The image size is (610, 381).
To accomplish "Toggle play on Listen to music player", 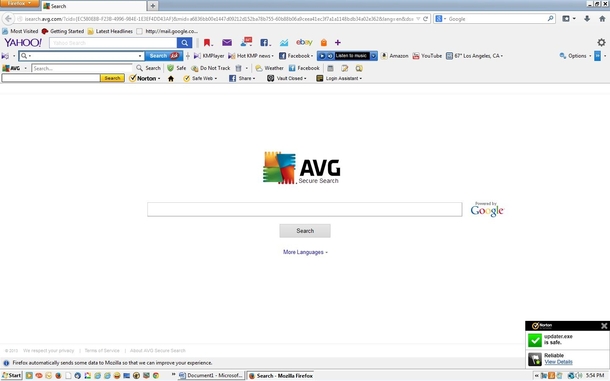I will pyautogui.click(x=322, y=56).
